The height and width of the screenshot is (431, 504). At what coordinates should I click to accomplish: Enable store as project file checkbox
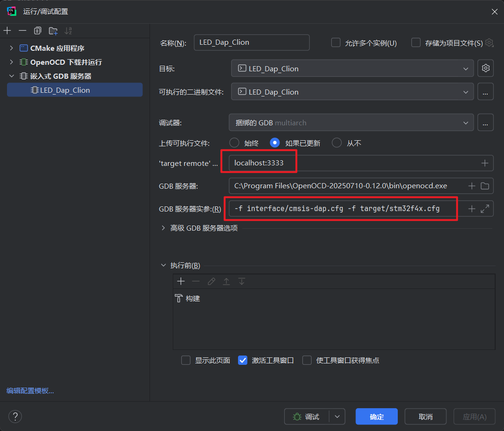coord(416,42)
